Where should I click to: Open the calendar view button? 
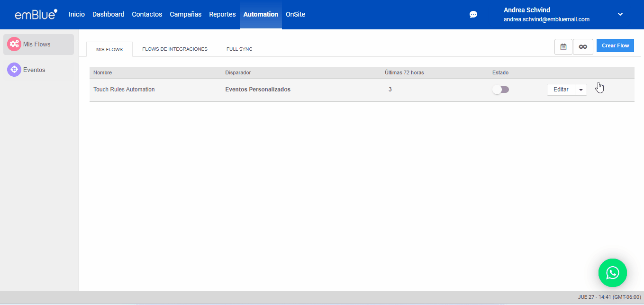tap(563, 47)
